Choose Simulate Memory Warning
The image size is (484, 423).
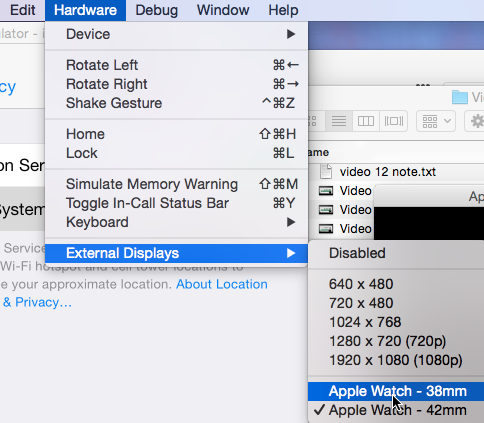click(x=176, y=184)
